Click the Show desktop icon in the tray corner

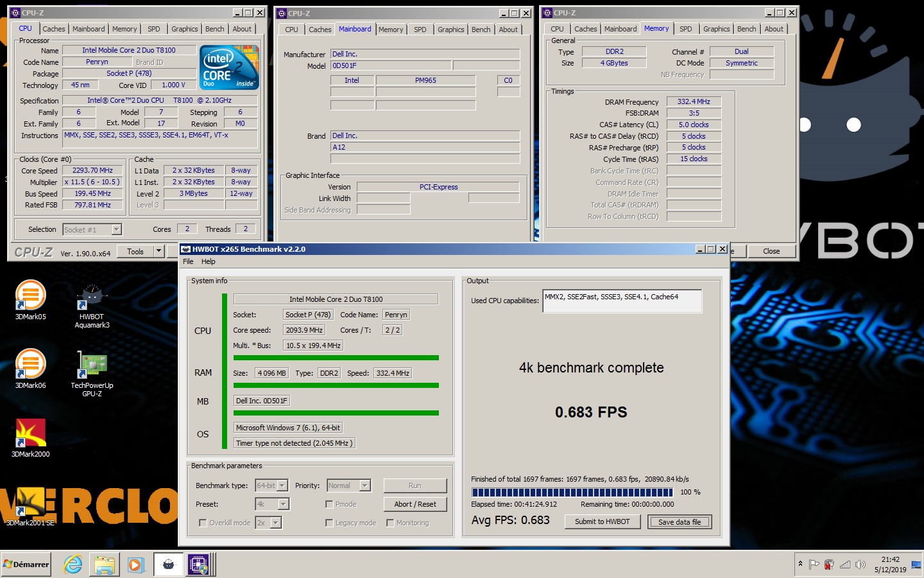click(916, 565)
